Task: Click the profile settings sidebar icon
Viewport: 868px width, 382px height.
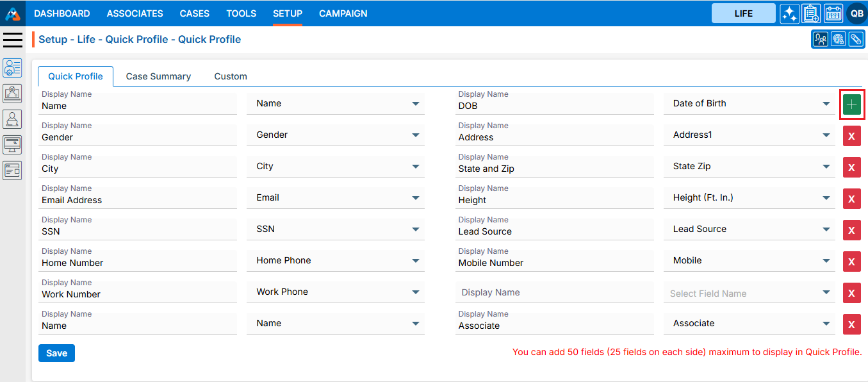Action: click(12, 68)
